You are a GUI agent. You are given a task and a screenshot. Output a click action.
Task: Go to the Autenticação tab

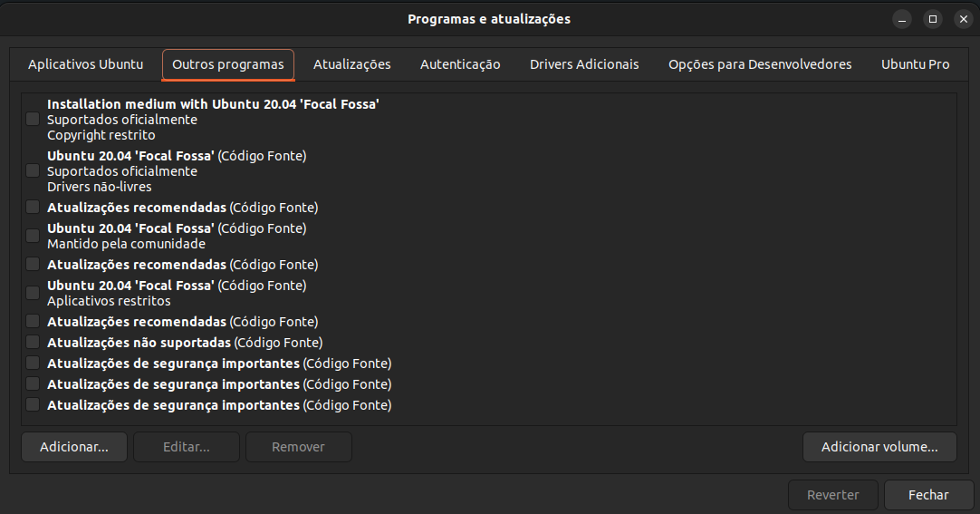click(x=460, y=64)
